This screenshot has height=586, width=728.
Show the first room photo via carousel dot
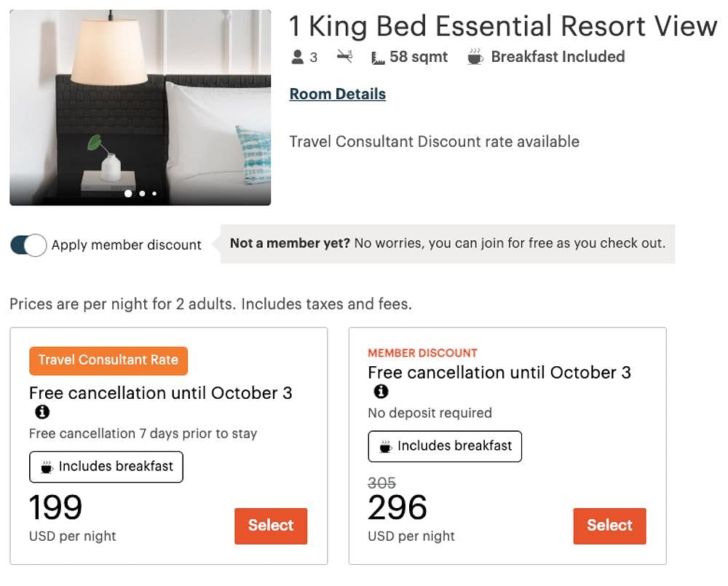pyautogui.click(x=128, y=193)
